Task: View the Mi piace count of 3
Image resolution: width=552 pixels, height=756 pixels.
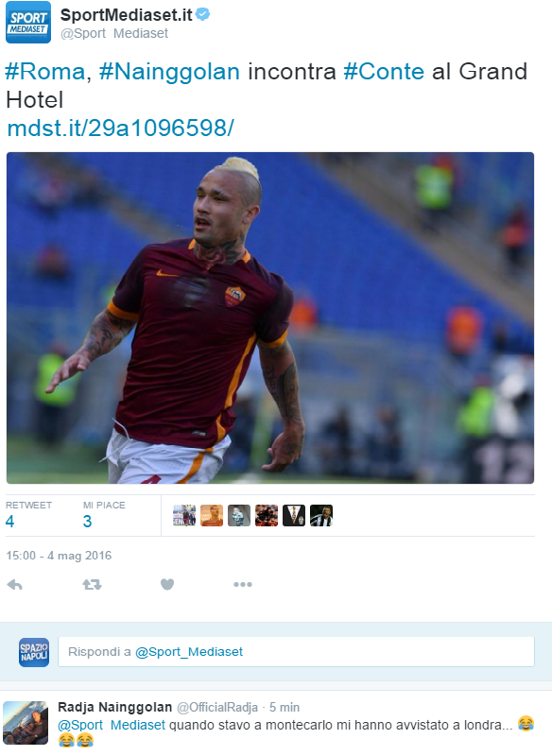Action: tap(87, 522)
